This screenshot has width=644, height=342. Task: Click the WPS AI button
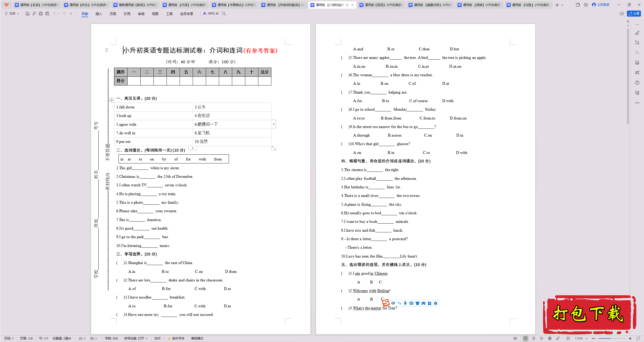[x=211, y=14]
